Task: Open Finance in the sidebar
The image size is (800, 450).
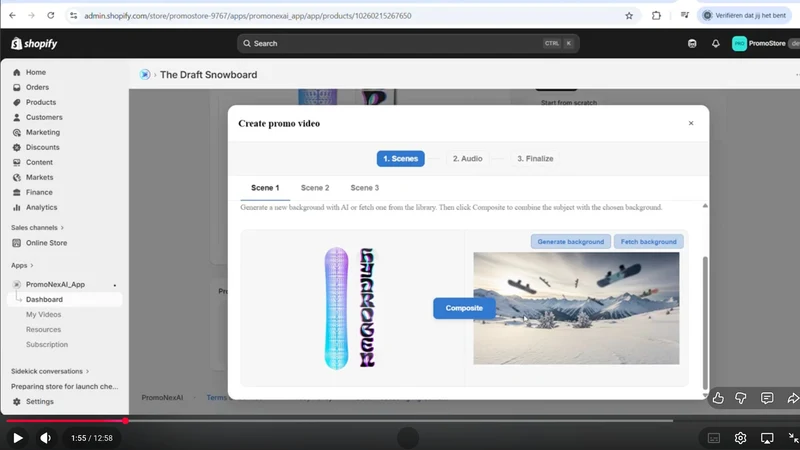Action: pyautogui.click(x=39, y=192)
